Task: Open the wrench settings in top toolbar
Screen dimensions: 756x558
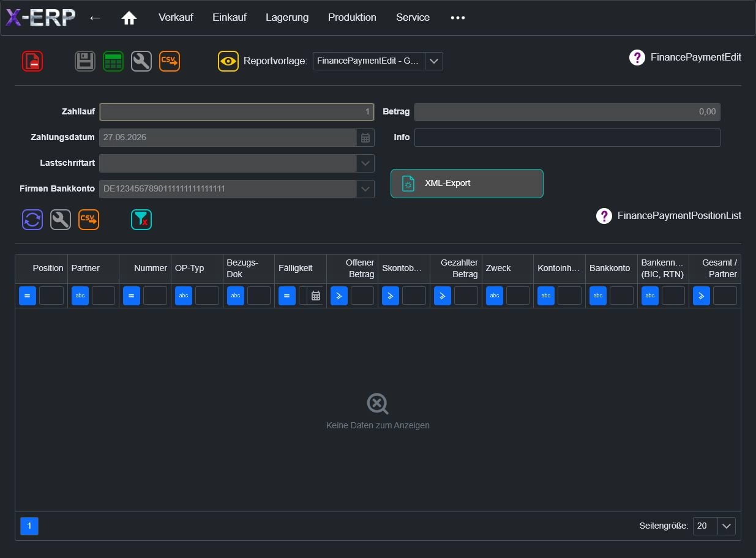Action: pyautogui.click(x=141, y=61)
